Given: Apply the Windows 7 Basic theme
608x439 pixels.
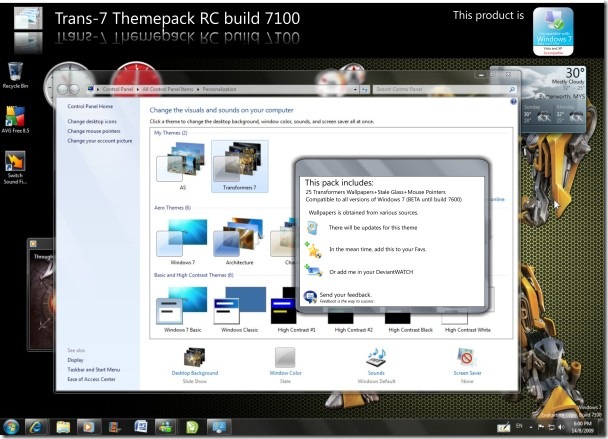Looking at the screenshot, I should point(182,309).
